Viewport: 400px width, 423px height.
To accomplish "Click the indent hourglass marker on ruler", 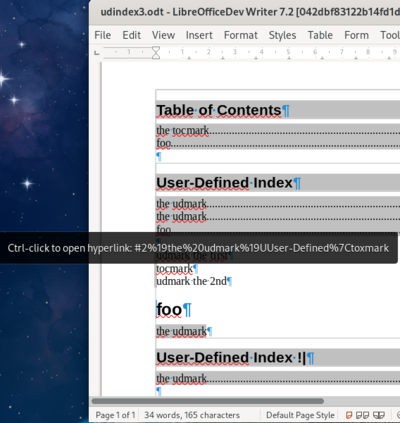I will point(156,53).
